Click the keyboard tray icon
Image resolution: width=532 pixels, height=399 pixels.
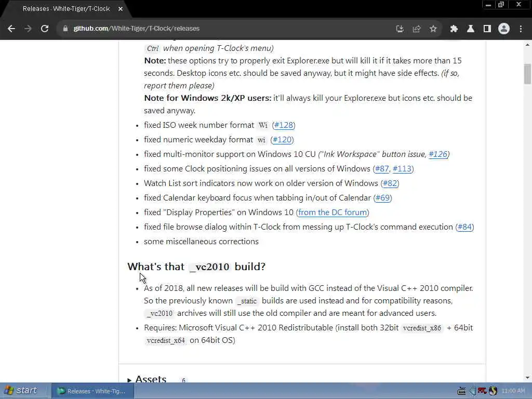(x=461, y=391)
